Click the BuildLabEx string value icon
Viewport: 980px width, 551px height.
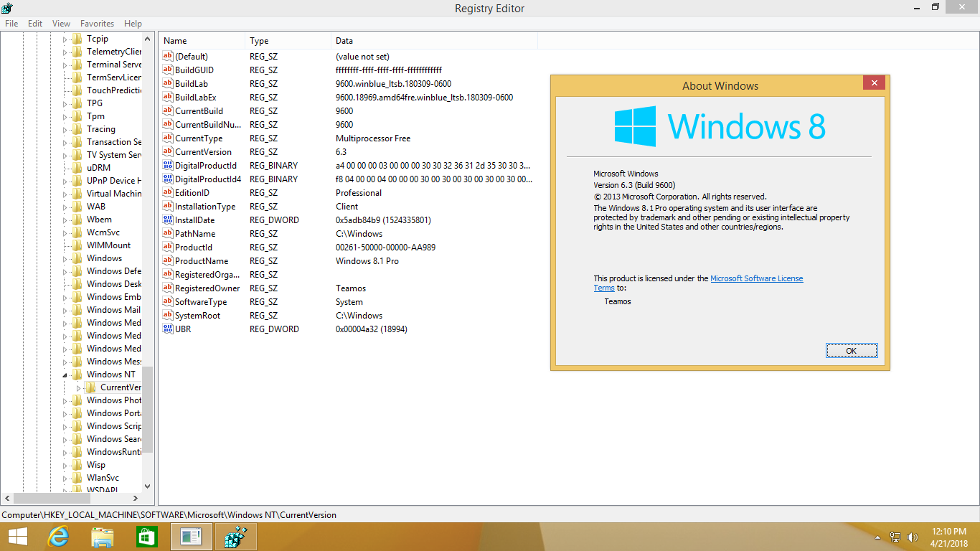coord(168,98)
